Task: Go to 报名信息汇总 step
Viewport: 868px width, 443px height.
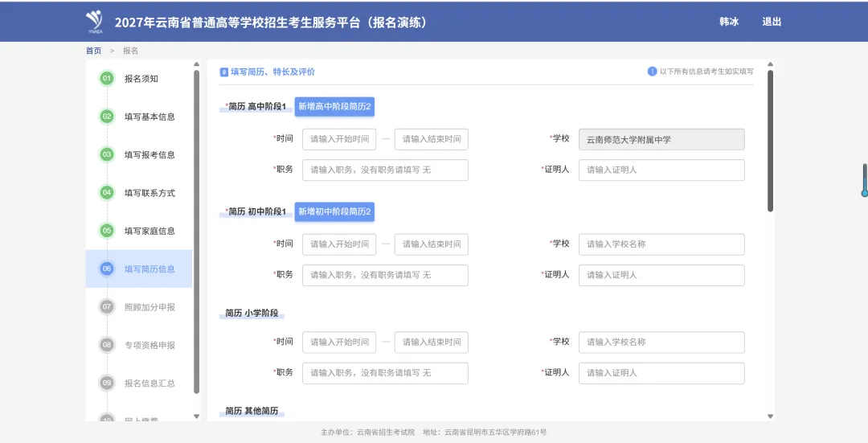Action: coord(149,384)
